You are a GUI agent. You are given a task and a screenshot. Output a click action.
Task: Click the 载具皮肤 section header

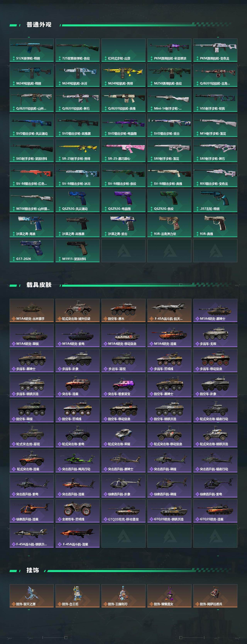point(39,285)
